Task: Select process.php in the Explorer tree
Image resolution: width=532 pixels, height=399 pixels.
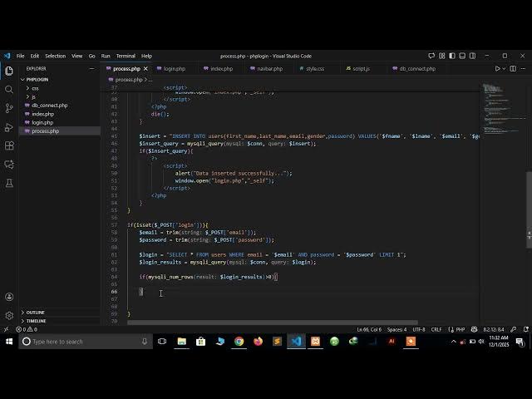Action: [45, 131]
